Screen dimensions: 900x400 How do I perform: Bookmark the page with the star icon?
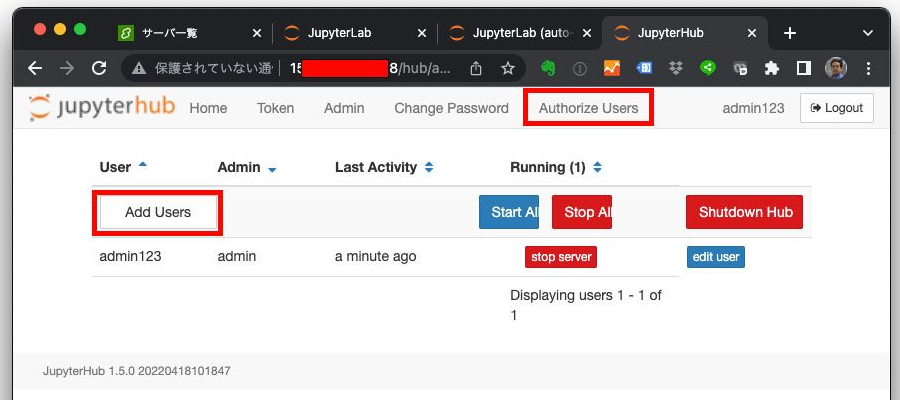(507, 69)
